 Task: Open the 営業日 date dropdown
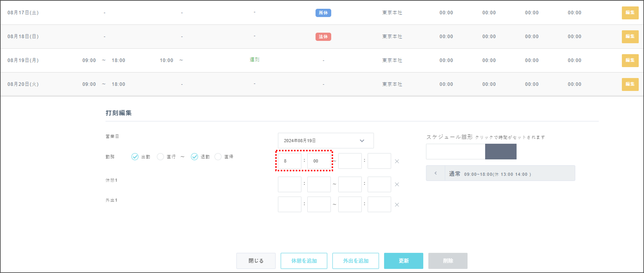click(326, 141)
